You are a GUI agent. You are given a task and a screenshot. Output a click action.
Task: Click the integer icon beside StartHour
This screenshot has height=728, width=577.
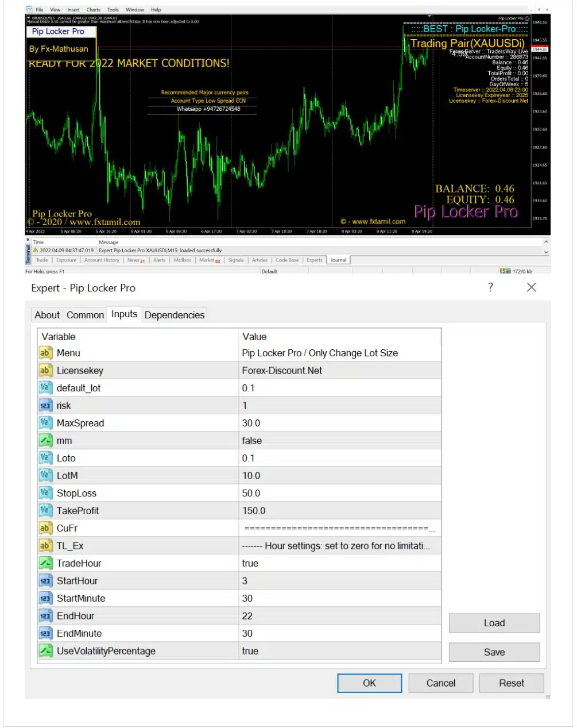tap(45, 581)
